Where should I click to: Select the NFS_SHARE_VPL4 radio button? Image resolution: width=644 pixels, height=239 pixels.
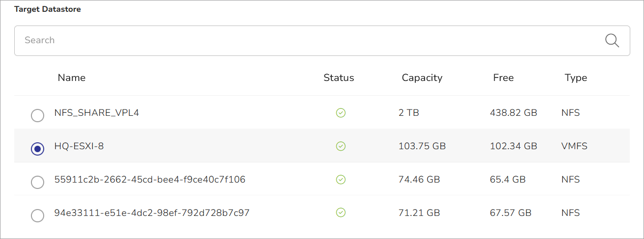click(37, 116)
